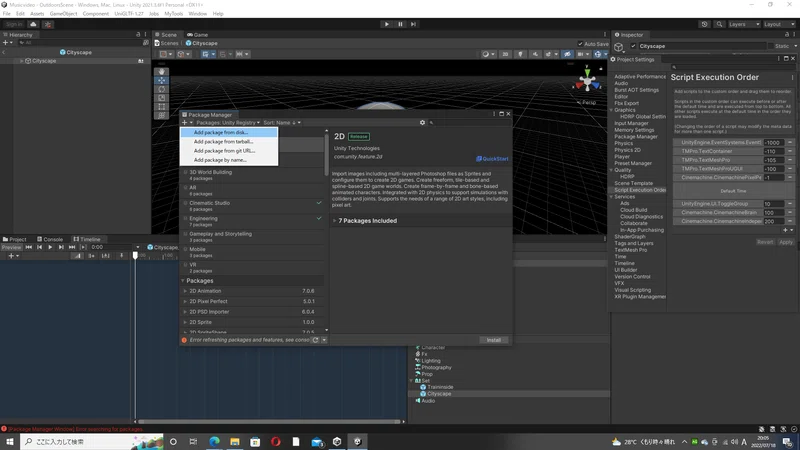800x450 pixels.
Task: Expand 7 Packages Included section
Action: click(334, 221)
